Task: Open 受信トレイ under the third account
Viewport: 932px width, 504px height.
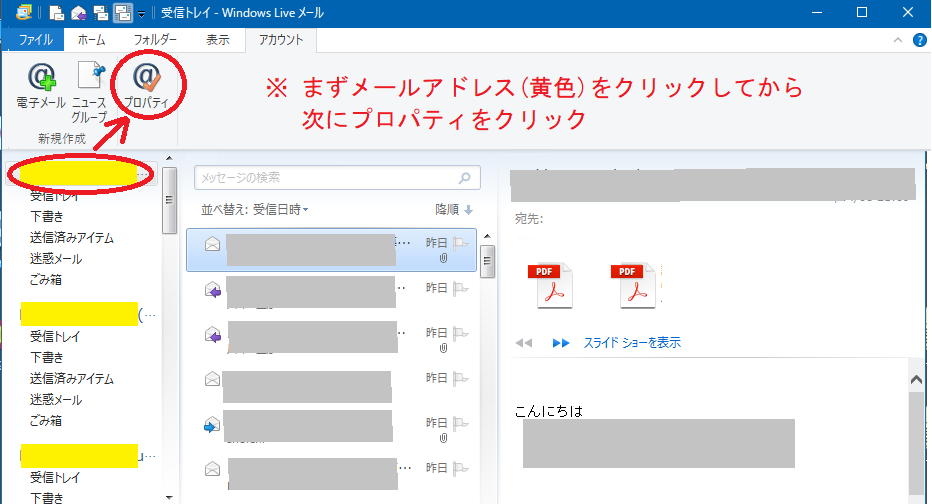Action: (x=55, y=477)
